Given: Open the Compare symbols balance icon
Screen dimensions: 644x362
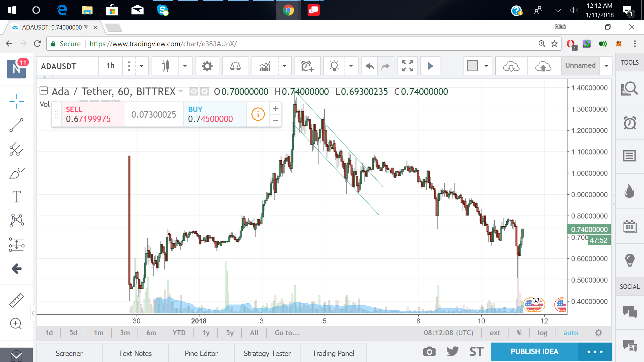Looking at the screenshot, I should pos(235,66).
